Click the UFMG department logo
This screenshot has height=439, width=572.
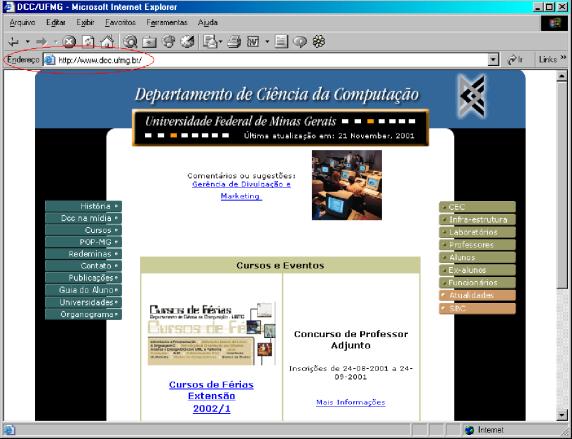point(472,96)
